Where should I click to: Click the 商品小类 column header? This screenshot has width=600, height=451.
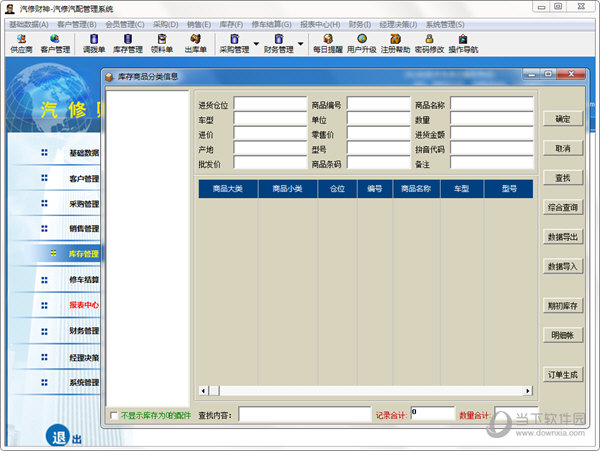[x=288, y=189]
